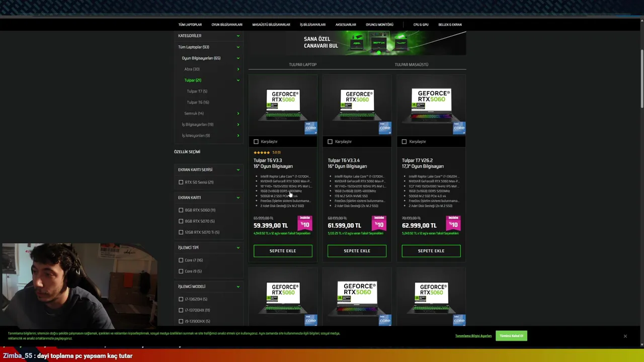Open CPU & GPU menu item
This screenshot has width=644, height=362.
click(x=421, y=25)
